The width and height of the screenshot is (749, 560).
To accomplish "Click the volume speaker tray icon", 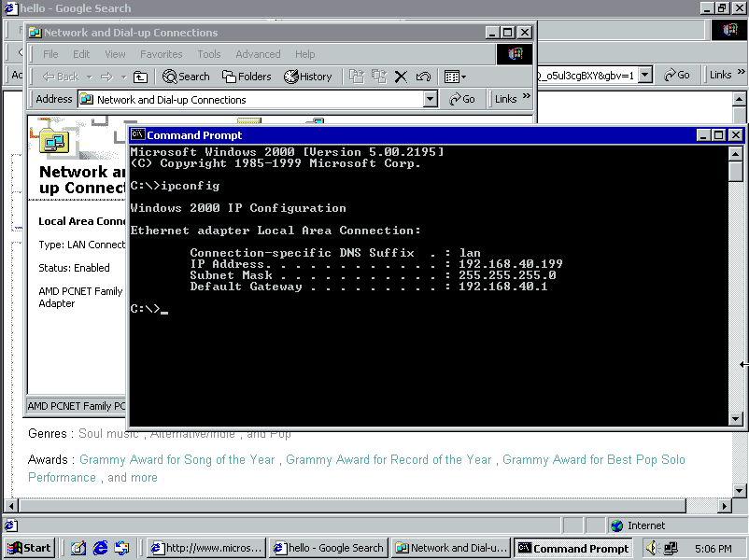I will coord(652,548).
